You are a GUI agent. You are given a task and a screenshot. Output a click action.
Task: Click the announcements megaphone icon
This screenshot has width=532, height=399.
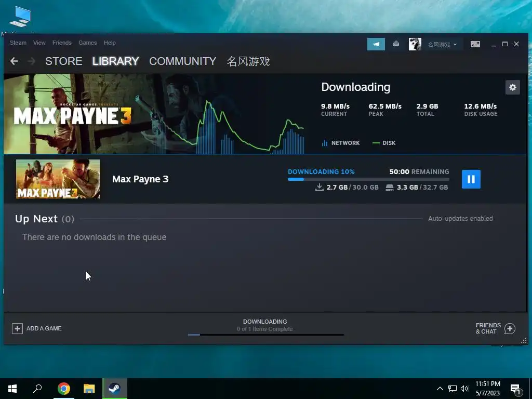(376, 44)
